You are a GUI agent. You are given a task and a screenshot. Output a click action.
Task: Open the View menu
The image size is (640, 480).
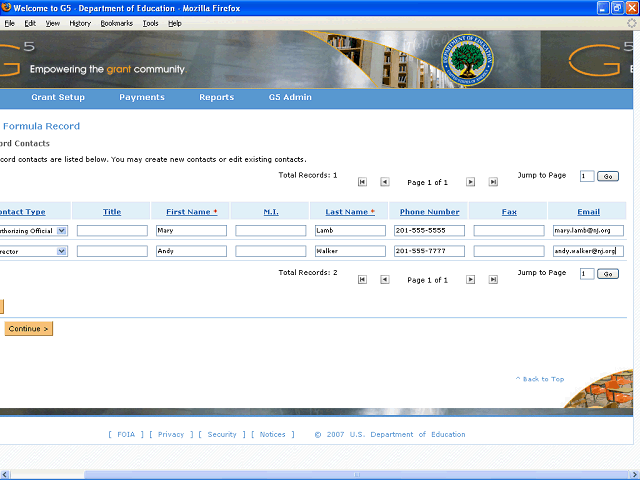point(53,23)
